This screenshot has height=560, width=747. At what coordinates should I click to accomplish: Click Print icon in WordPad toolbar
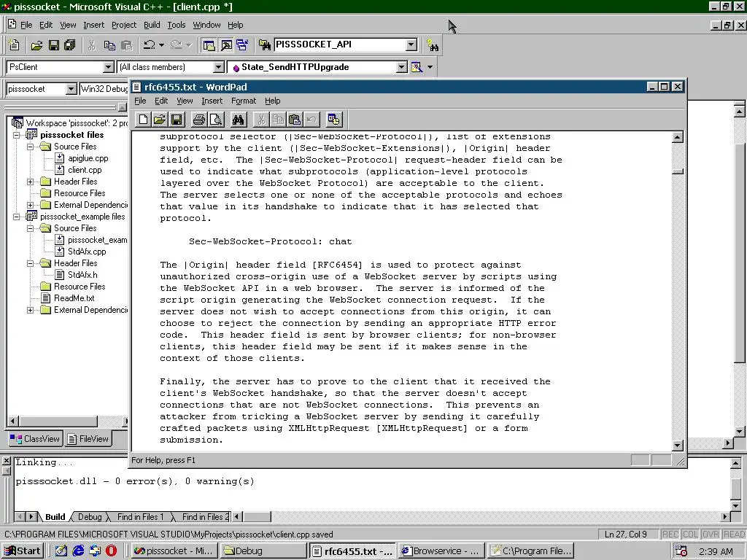[x=198, y=120]
